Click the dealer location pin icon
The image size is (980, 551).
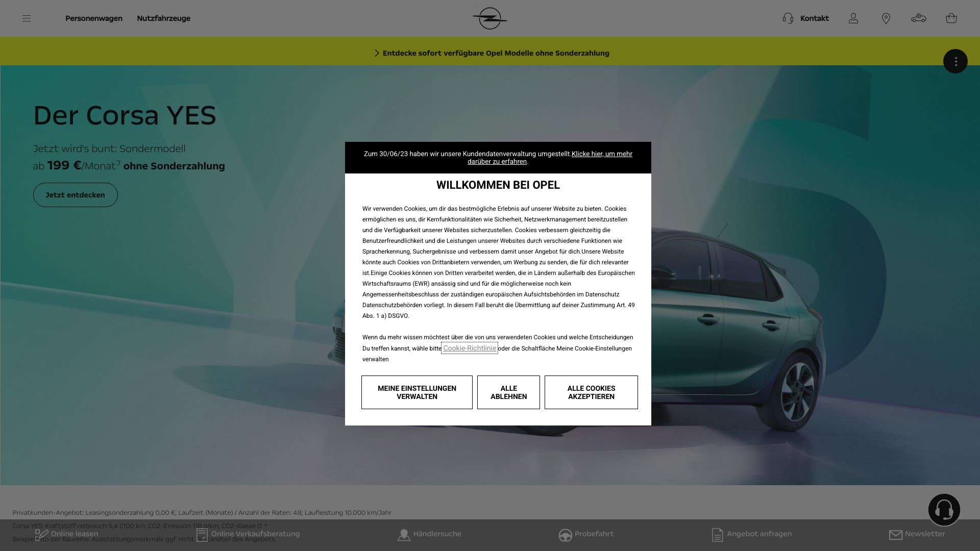886,18
